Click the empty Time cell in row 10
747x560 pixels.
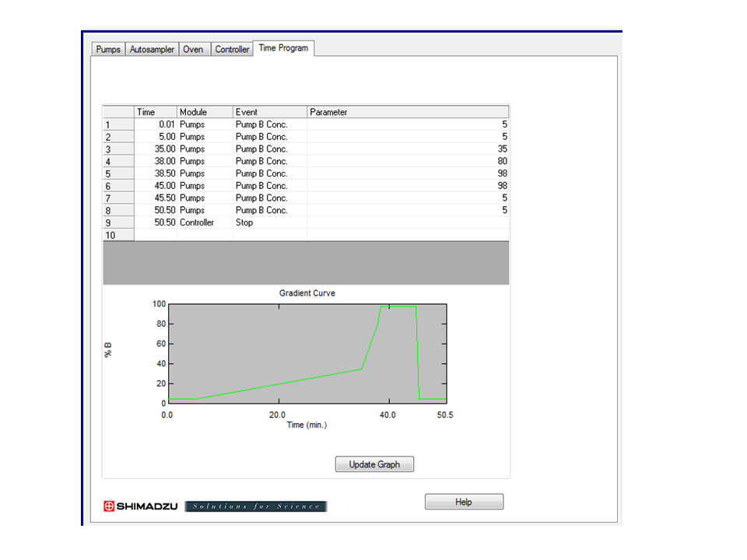(x=156, y=235)
